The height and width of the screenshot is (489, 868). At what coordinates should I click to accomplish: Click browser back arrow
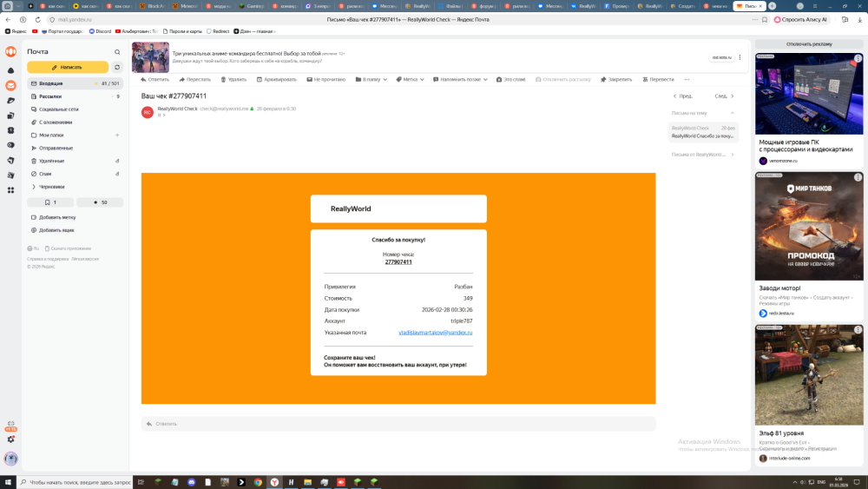click(x=8, y=19)
